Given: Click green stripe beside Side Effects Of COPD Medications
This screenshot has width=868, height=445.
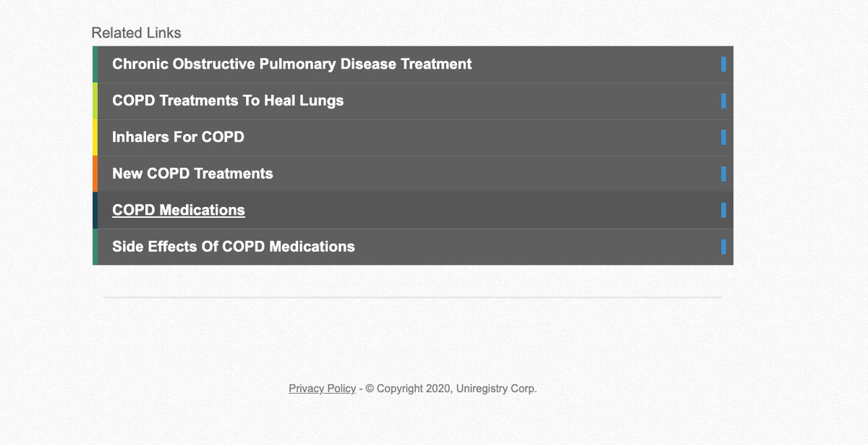Looking at the screenshot, I should 95,247.
